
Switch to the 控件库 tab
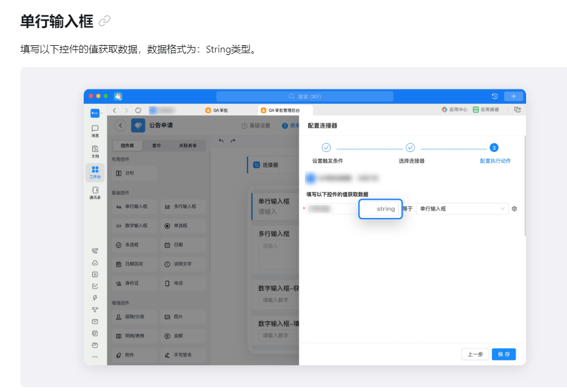coord(127,145)
